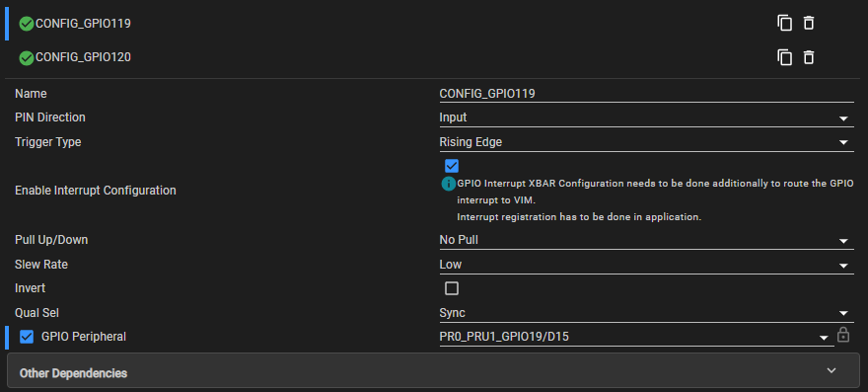Open the PIN Direction dropdown

646,118
